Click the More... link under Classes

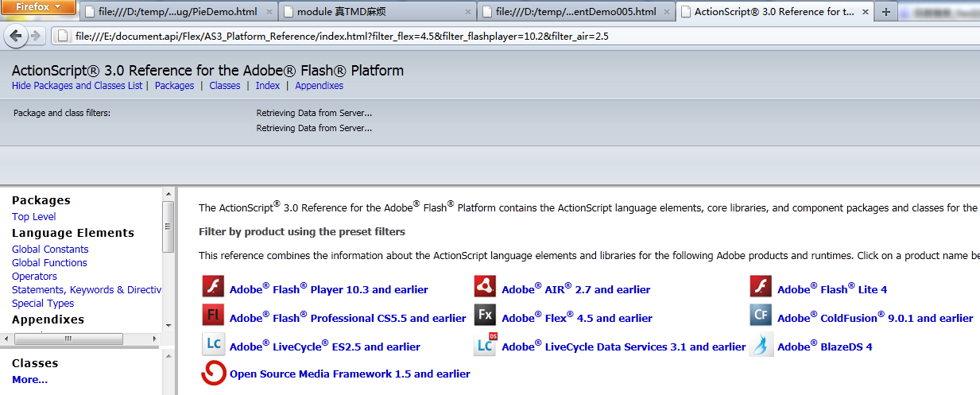29,379
